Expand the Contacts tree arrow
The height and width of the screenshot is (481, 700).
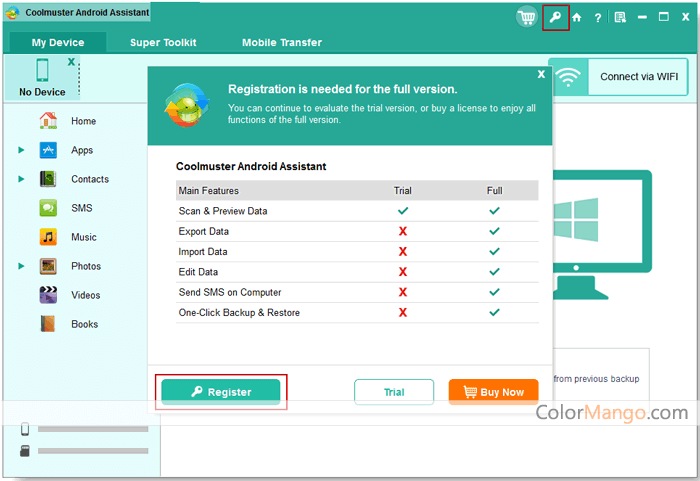[x=21, y=179]
